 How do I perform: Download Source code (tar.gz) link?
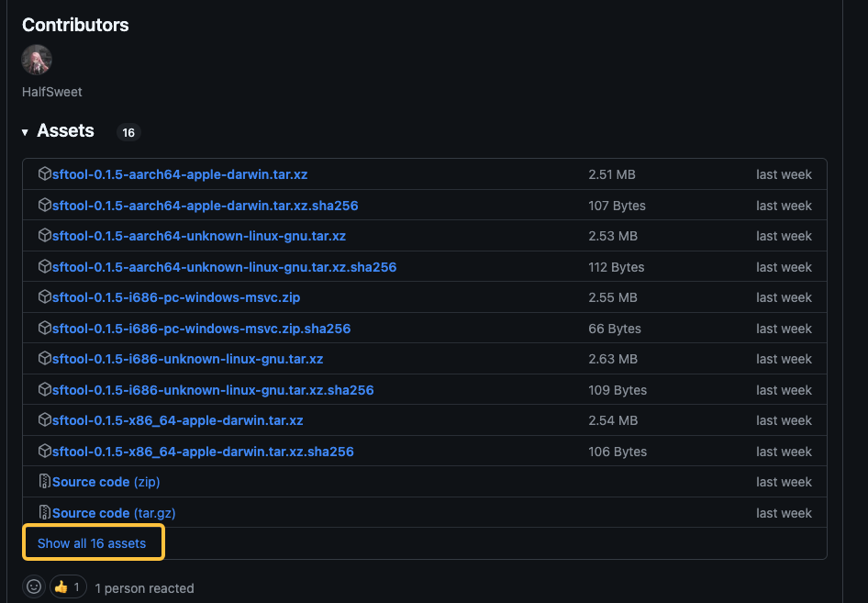tap(114, 513)
